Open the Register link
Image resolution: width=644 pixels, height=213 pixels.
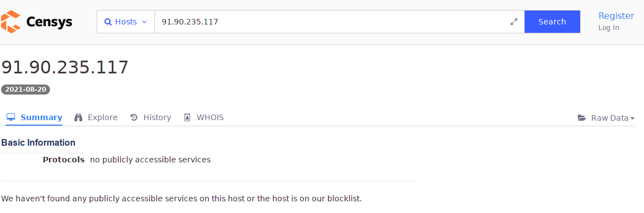point(616,16)
